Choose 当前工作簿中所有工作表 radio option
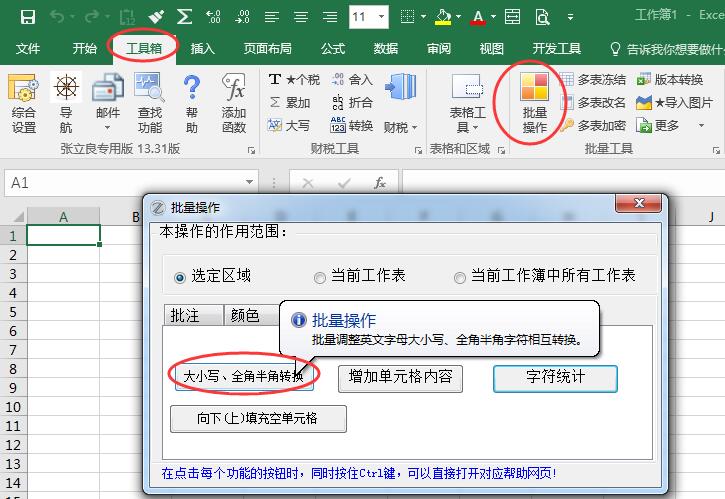The height and width of the screenshot is (499, 725). [x=460, y=277]
